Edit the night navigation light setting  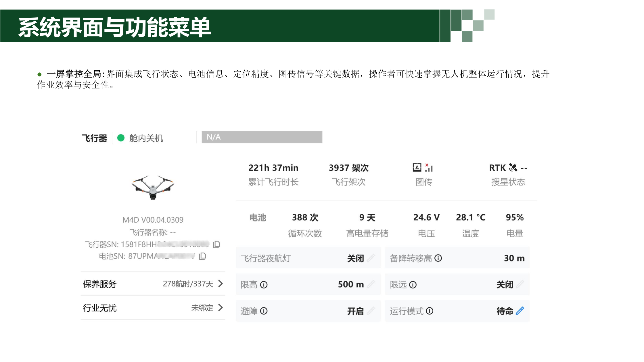[x=371, y=258]
